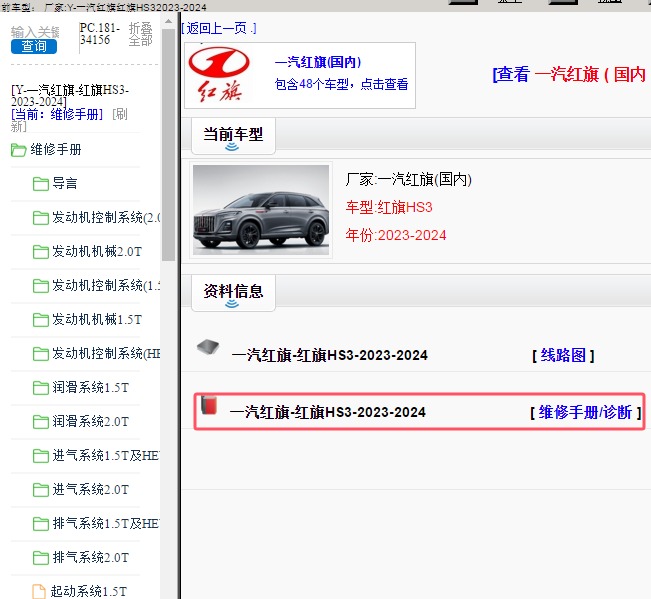Click 包含48个车型，点击查看 link
651x599 pixels.
(341, 84)
